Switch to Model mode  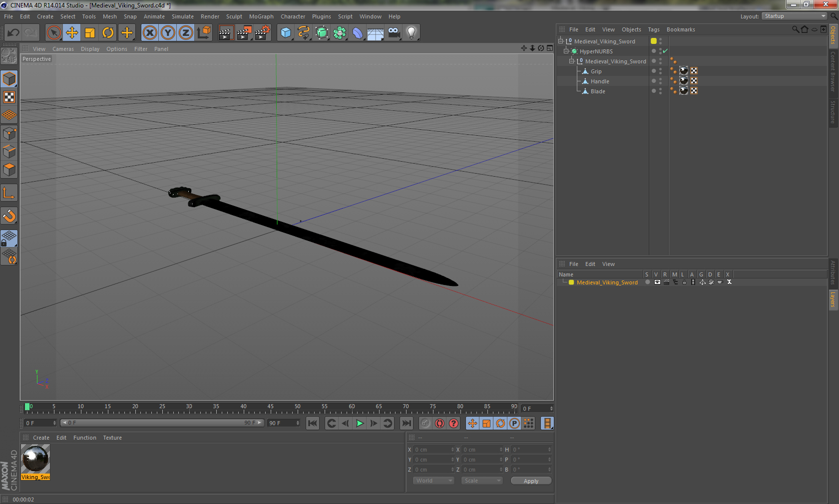point(9,79)
